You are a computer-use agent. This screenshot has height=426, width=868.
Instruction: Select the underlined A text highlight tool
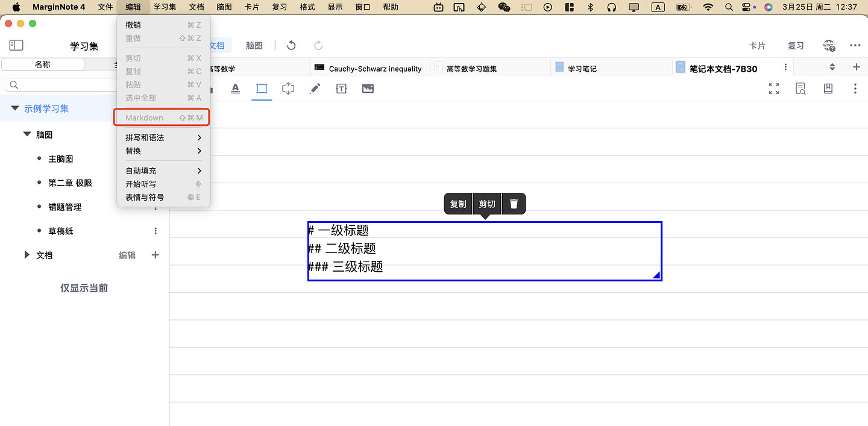pos(236,89)
